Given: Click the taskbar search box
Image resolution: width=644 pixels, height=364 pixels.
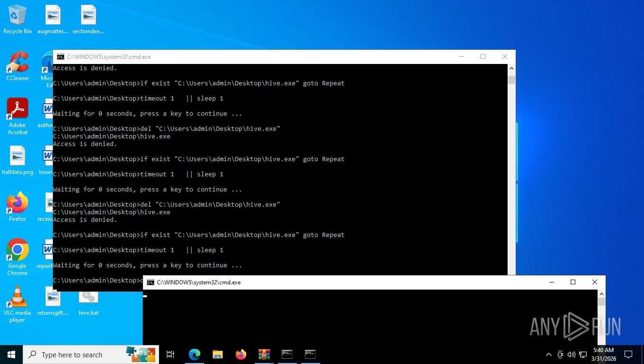Looking at the screenshot, I should (x=91, y=355).
